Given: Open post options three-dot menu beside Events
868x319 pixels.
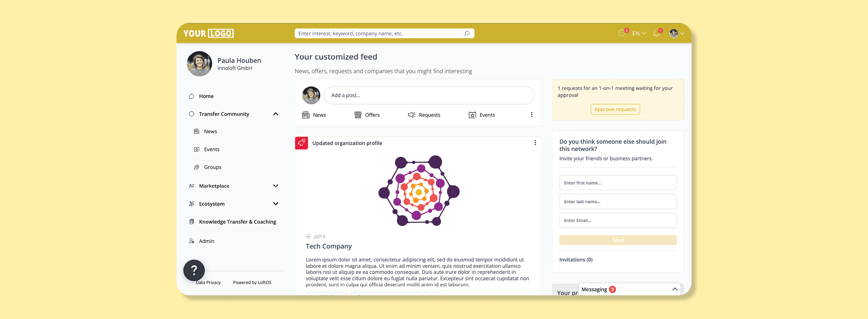Looking at the screenshot, I should pyautogui.click(x=531, y=115).
